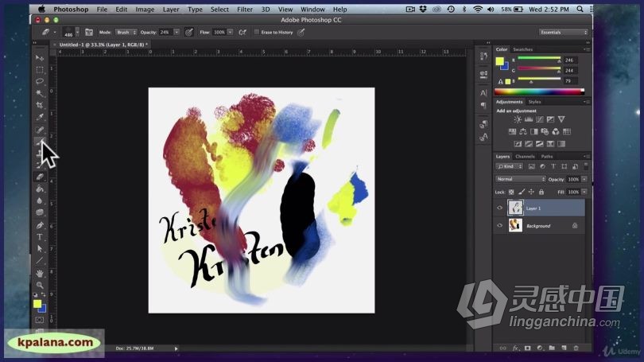Add a Vibrance adjustment
This screenshot has height=362, width=644.
(561, 119)
